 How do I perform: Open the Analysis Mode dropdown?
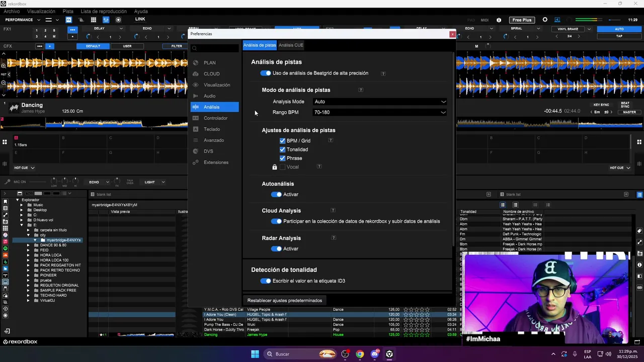point(379,102)
